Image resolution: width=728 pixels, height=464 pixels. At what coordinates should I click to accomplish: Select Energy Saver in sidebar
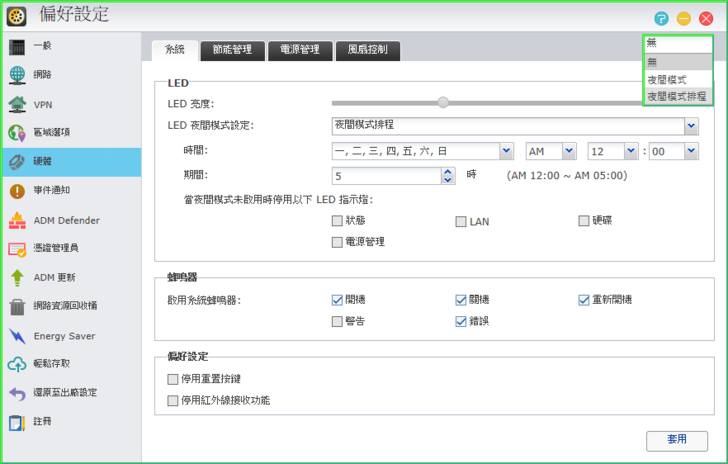(64, 336)
